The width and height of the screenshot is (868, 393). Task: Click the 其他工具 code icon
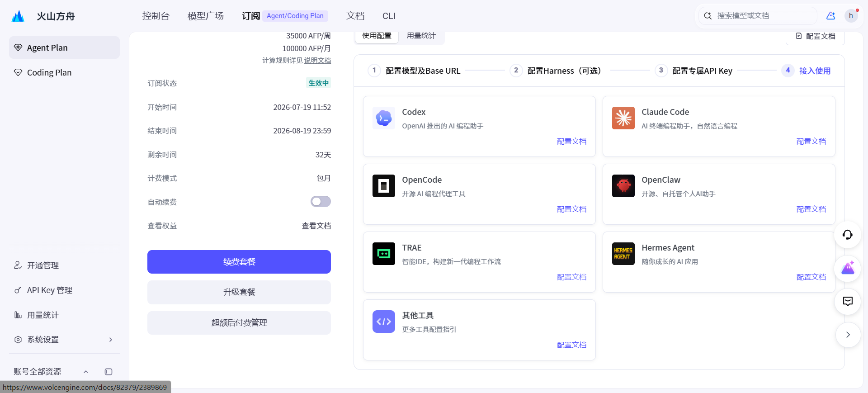click(x=384, y=322)
